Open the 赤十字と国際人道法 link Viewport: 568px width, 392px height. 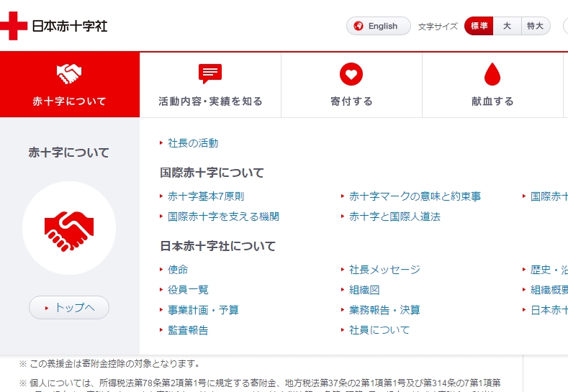[x=395, y=216]
